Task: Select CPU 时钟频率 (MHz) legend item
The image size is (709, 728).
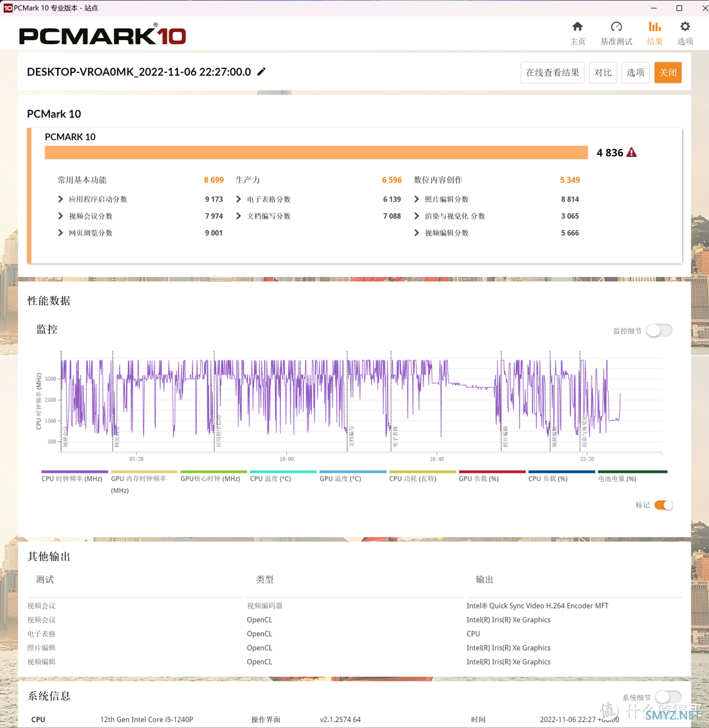Action: (74, 477)
